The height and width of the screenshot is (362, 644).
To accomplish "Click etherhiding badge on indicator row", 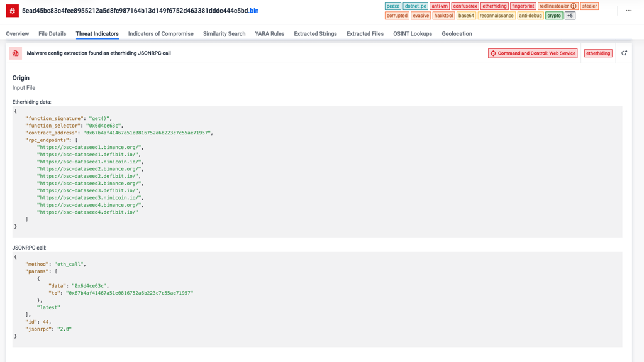I will coord(598,53).
